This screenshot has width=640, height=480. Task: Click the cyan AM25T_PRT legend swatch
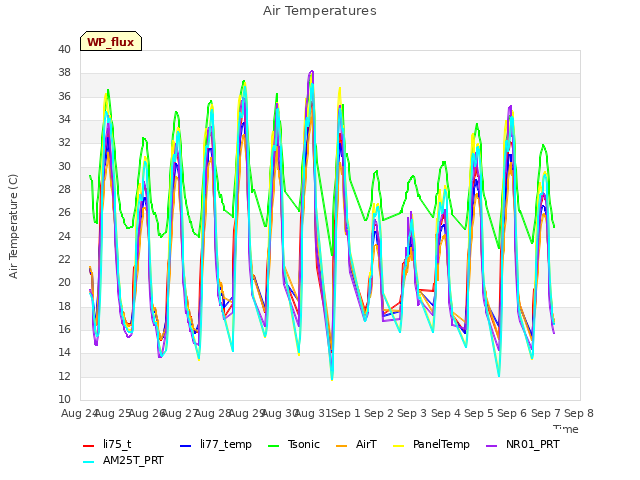click(89, 462)
